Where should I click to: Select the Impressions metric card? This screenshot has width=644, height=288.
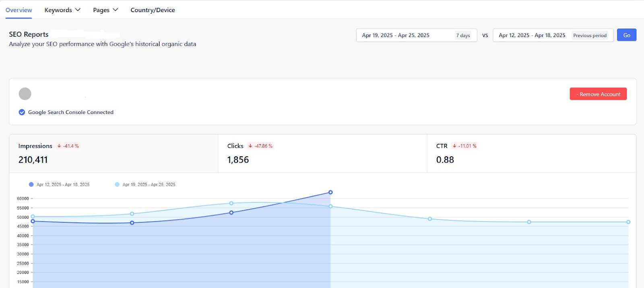(114, 153)
